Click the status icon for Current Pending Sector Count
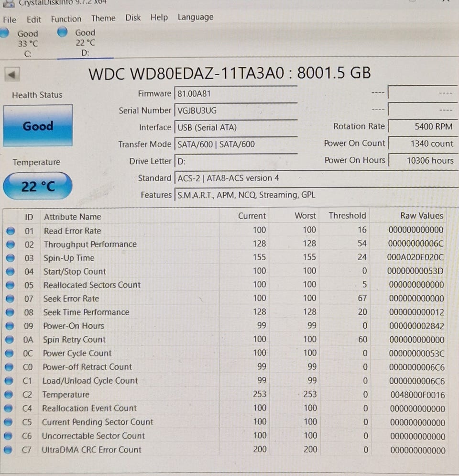 point(9,422)
